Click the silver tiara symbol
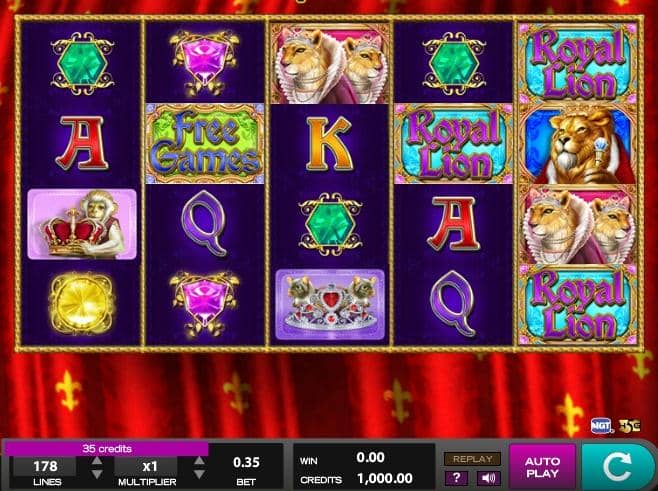The height and width of the screenshot is (491, 658). [x=330, y=304]
